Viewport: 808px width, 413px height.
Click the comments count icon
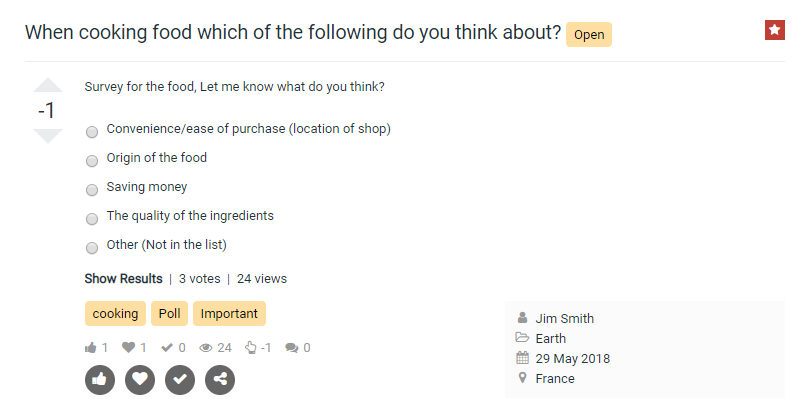click(x=292, y=348)
